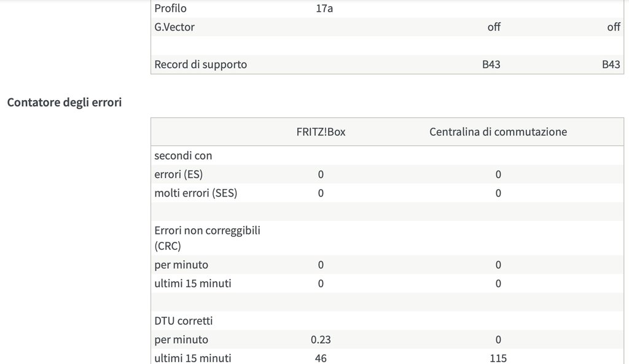
Task: Click the FRITZ!Box column header
Action: pos(321,132)
